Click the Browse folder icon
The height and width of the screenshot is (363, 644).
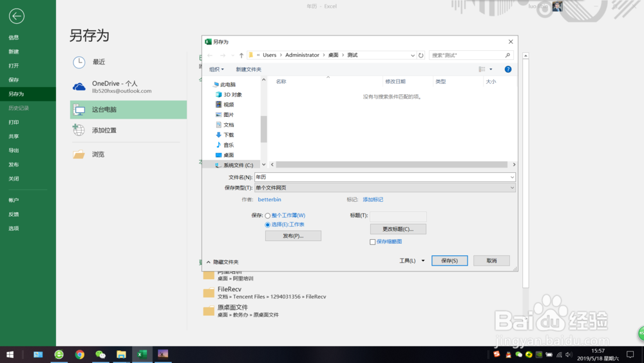(x=79, y=154)
